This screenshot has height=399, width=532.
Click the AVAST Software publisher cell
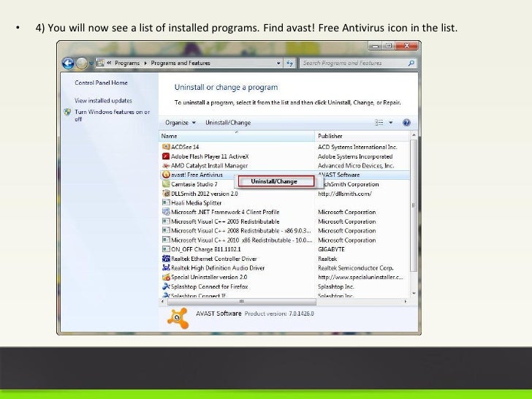click(338, 175)
